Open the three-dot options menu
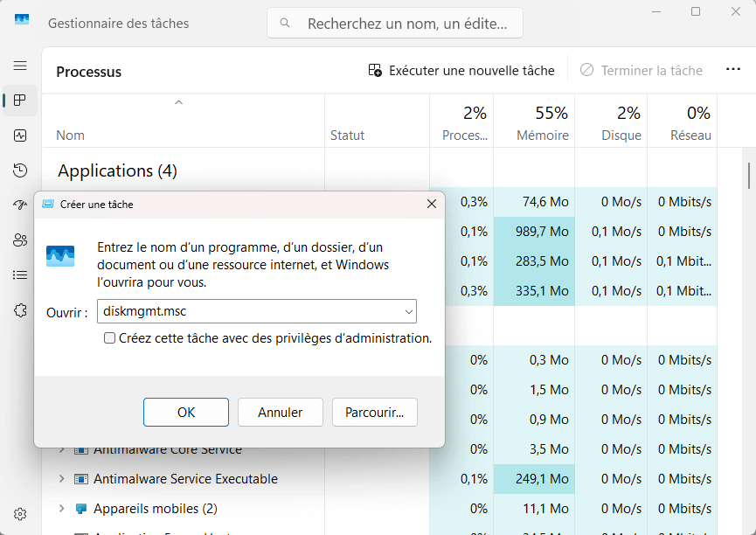Viewport: 756px width, 535px height. (732, 69)
